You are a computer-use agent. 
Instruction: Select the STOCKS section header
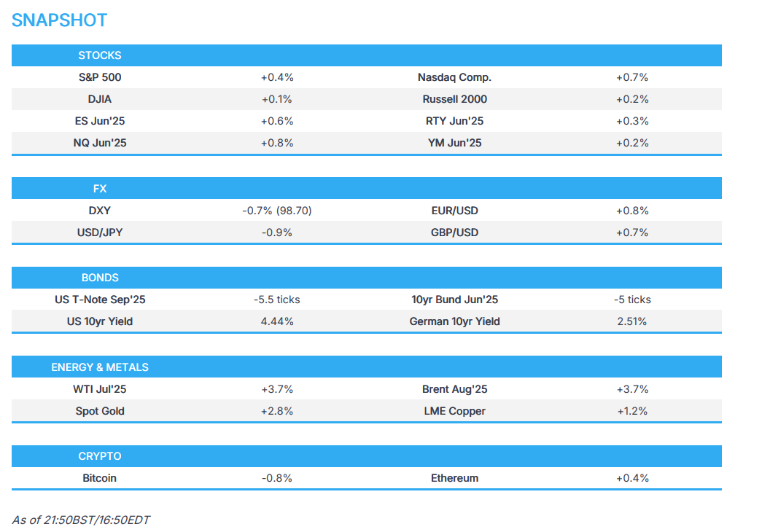[x=100, y=55]
